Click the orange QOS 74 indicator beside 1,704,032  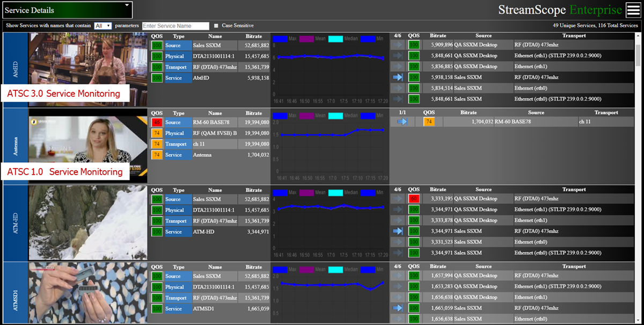pos(429,122)
